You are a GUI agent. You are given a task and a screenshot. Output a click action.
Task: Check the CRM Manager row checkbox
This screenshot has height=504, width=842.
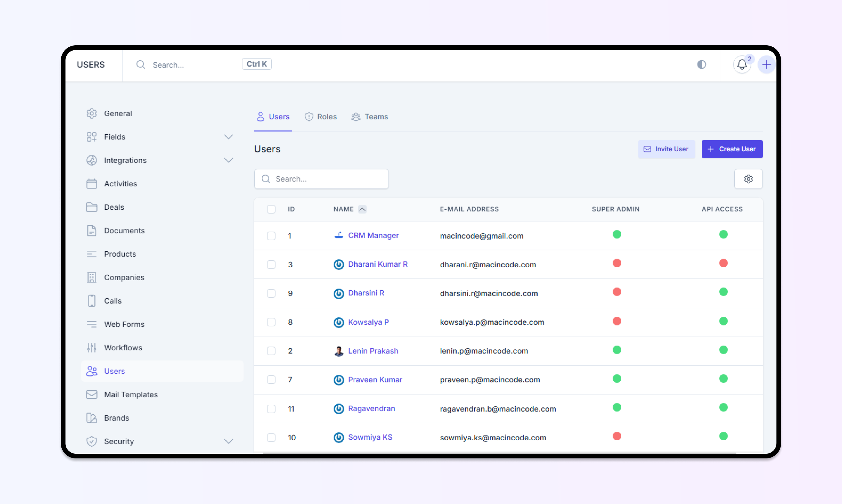click(271, 236)
